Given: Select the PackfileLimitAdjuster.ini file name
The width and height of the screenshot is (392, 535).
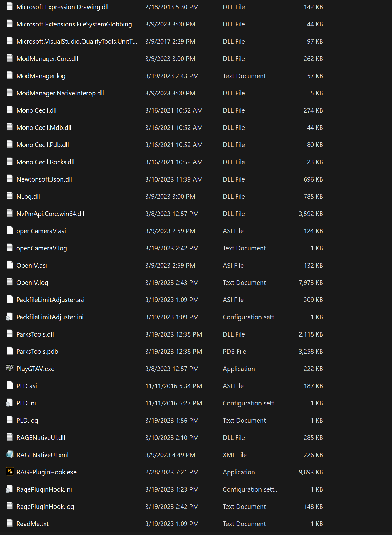Looking at the screenshot, I should [x=50, y=317].
